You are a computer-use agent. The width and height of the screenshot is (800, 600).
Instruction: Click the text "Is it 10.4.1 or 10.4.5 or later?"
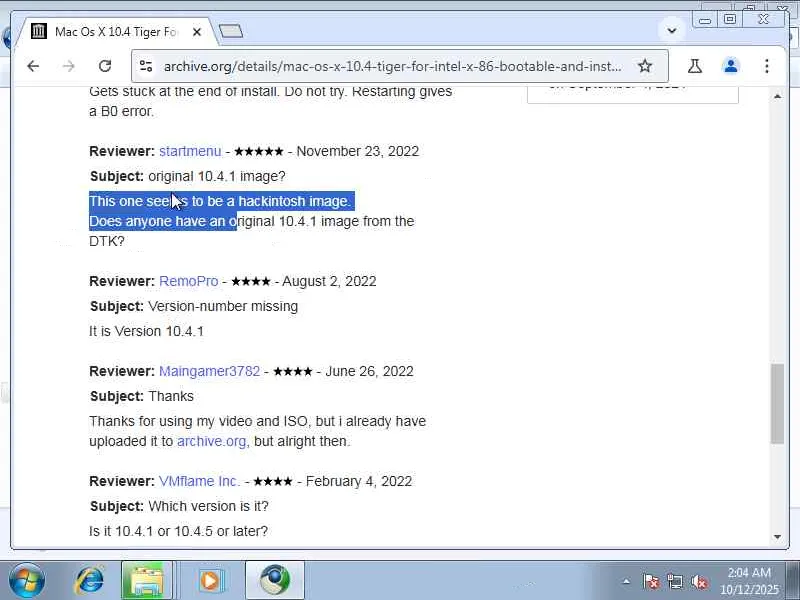point(179,532)
